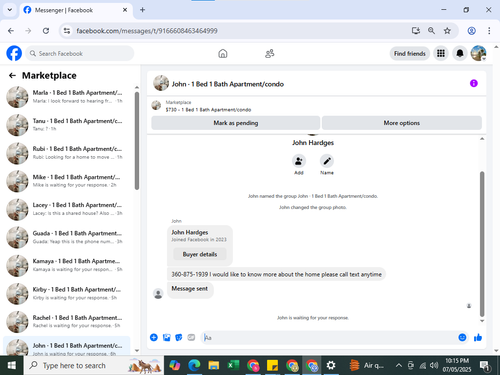Click the conversation list scrollbar
The width and height of the screenshot is (500, 375).
137,141
